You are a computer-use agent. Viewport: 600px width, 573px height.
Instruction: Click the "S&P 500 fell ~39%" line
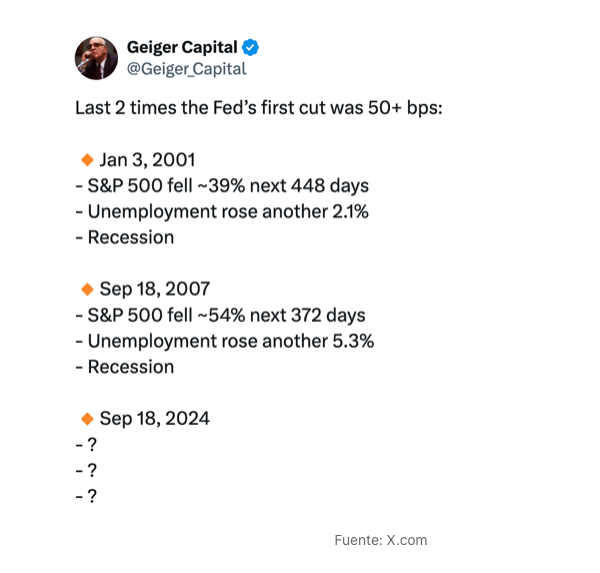222,185
